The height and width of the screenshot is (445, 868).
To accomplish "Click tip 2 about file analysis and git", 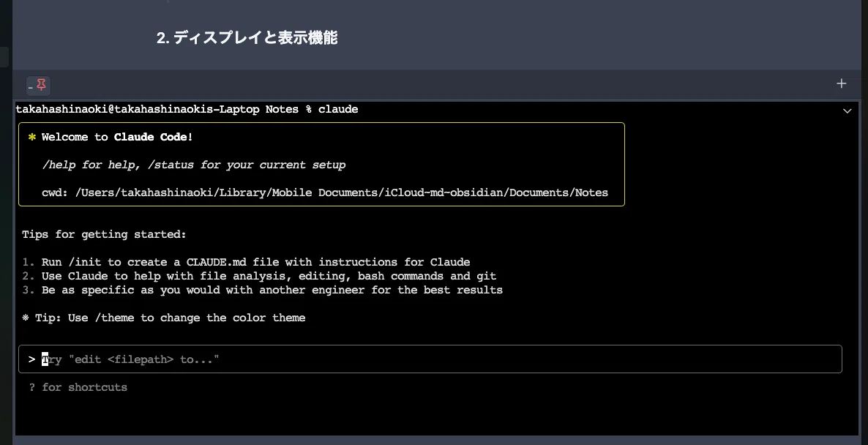I will [x=259, y=276].
